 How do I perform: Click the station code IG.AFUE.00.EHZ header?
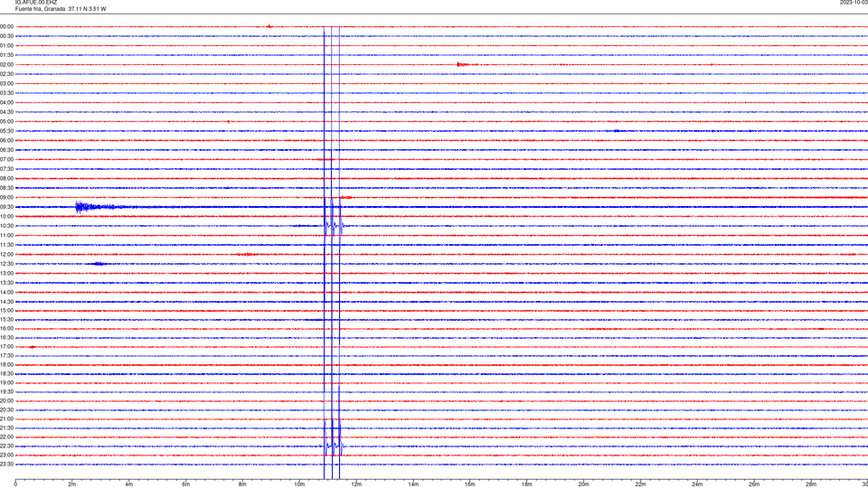36,3
